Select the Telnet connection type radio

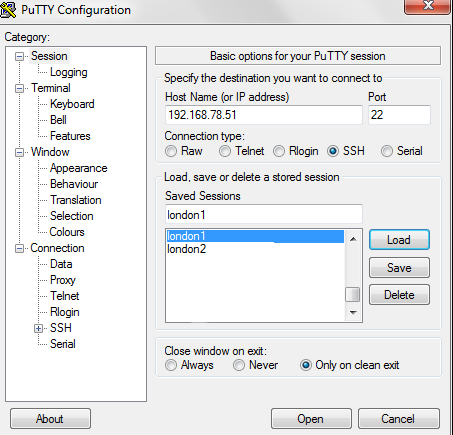tap(225, 151)
